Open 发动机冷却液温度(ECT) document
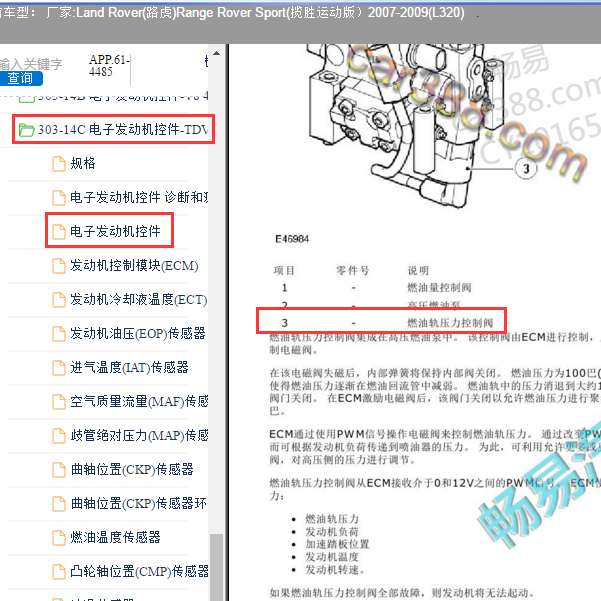 tap(139, 299)
